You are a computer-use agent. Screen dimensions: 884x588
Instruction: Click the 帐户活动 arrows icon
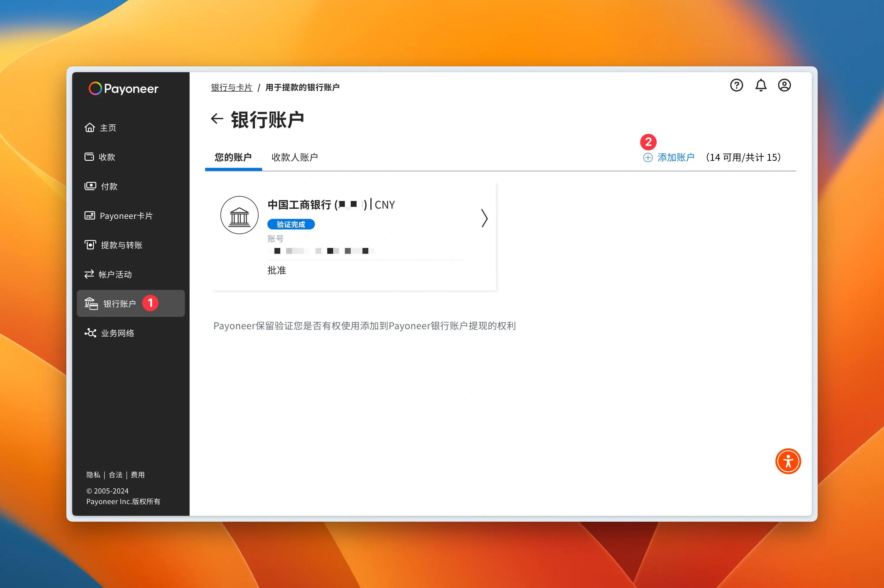click(89, 274)
